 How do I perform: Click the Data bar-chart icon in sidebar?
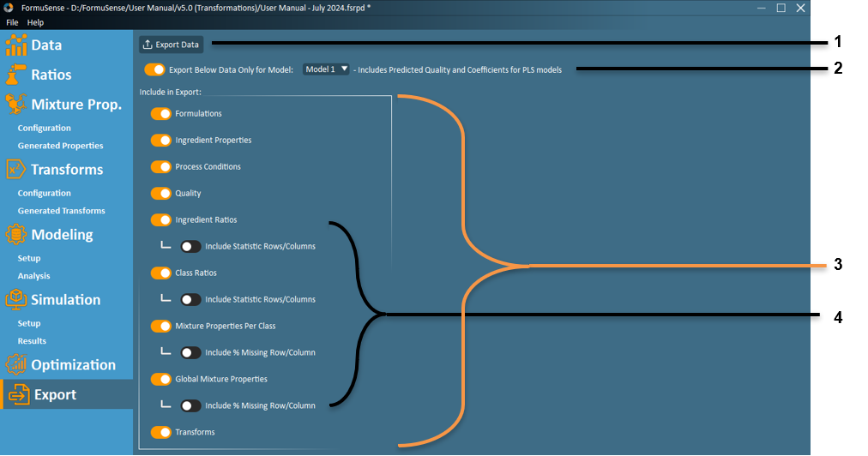pyautogui.click(x=16, y=45)
